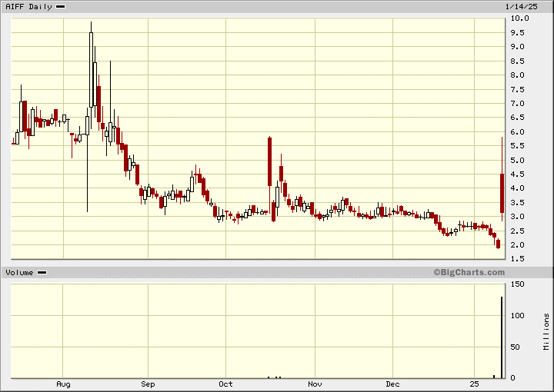Click the 25 year axis label
This screenshot has width=554, height=392.
click(474, 384)
